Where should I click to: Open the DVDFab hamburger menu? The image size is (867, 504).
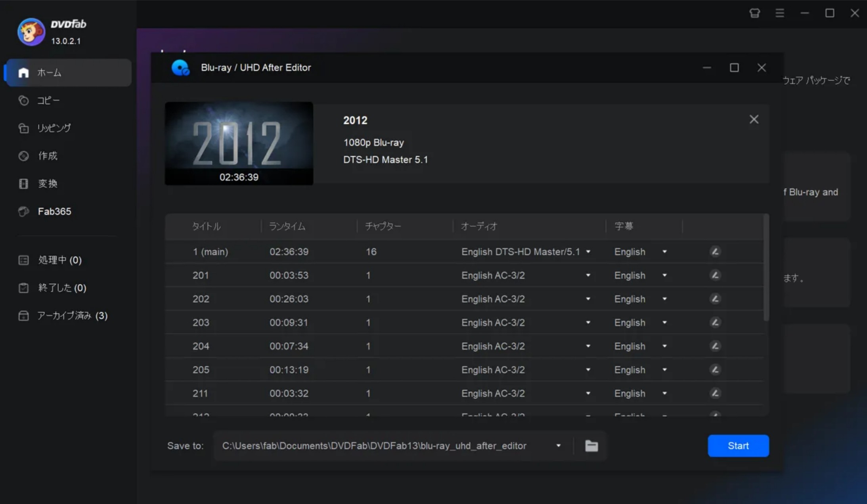coord(780,13)
